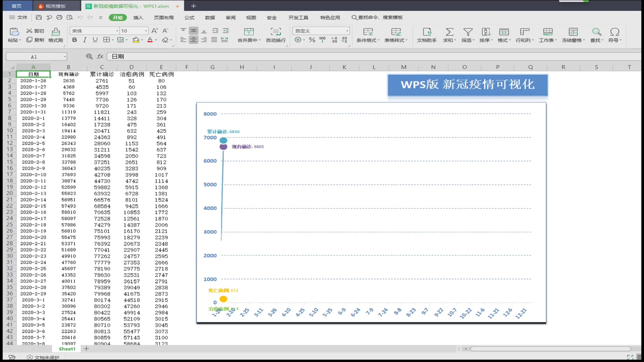Open the File (文件) menu
Viewport: 644px width, 362px height.
tap(18, 17)
